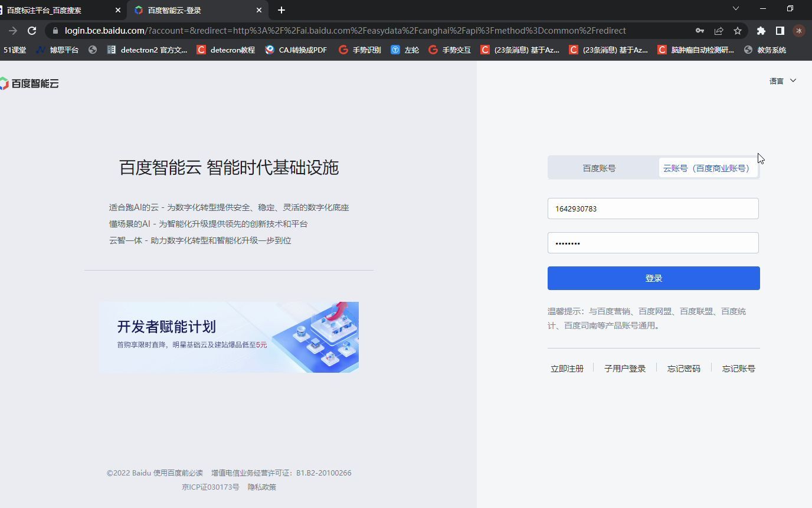Switch to 百度账号 login tab
This screenshot has width=812, height=508.
(x=599, y=168)
